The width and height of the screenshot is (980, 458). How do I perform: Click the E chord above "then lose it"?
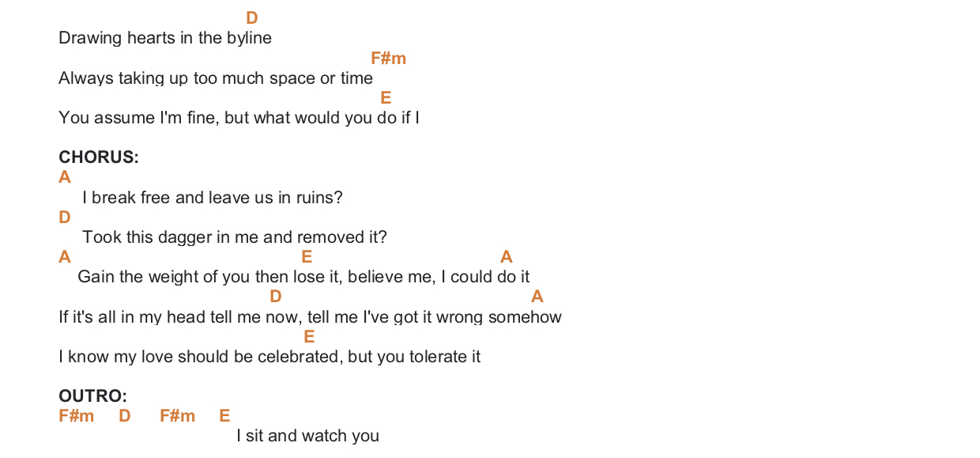point(307,257)
